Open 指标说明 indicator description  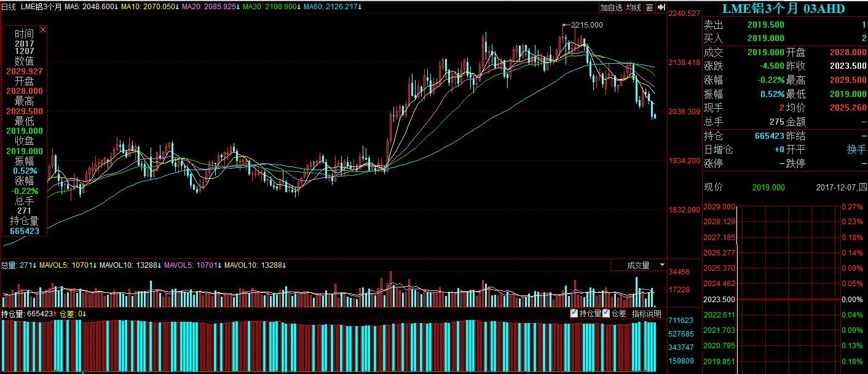click(x=647, y=314)
